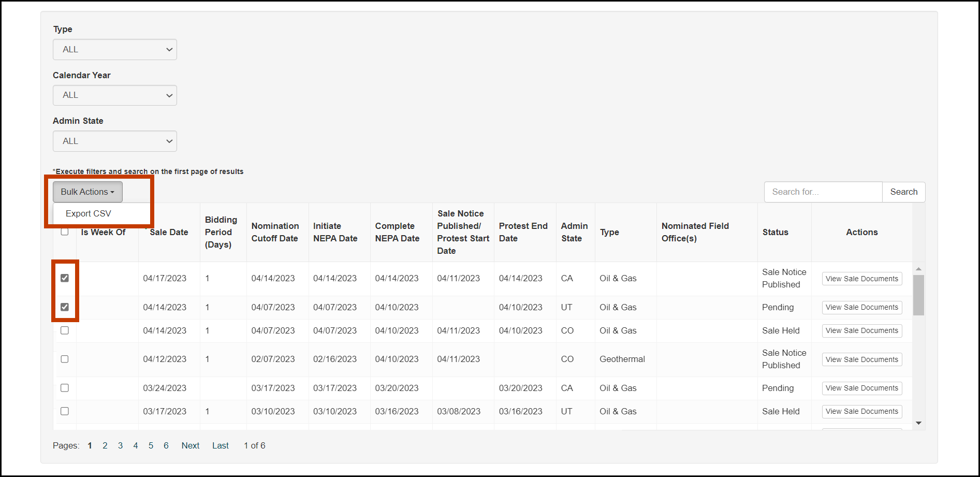Select Export CSV from Bulk Actions
The image size is (980, 477).
pyautogui.click(x=89, y=213)
